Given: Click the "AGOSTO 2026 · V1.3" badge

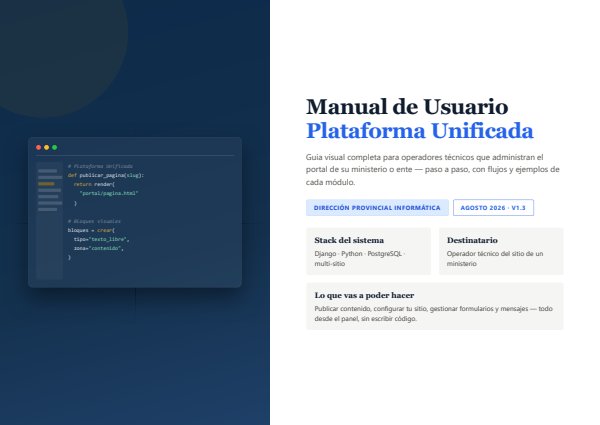Looking at the screenshot, I should [493, 208].
